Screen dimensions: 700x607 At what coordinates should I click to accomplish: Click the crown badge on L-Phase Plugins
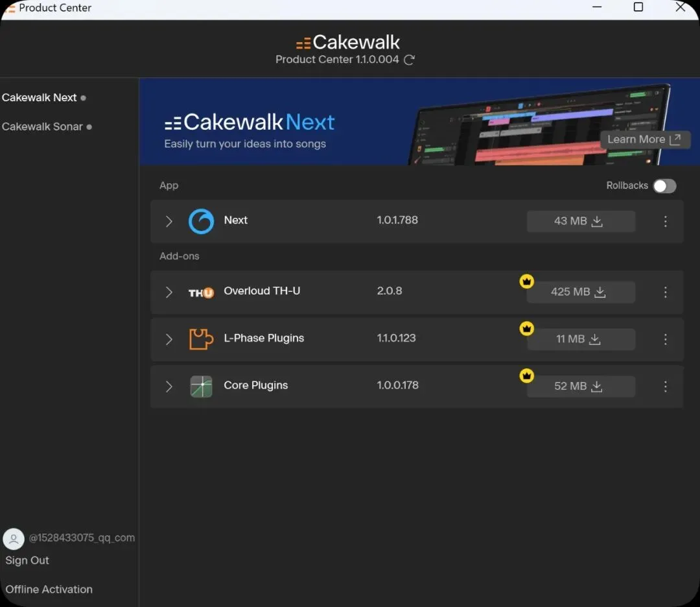tap(527, 329)
